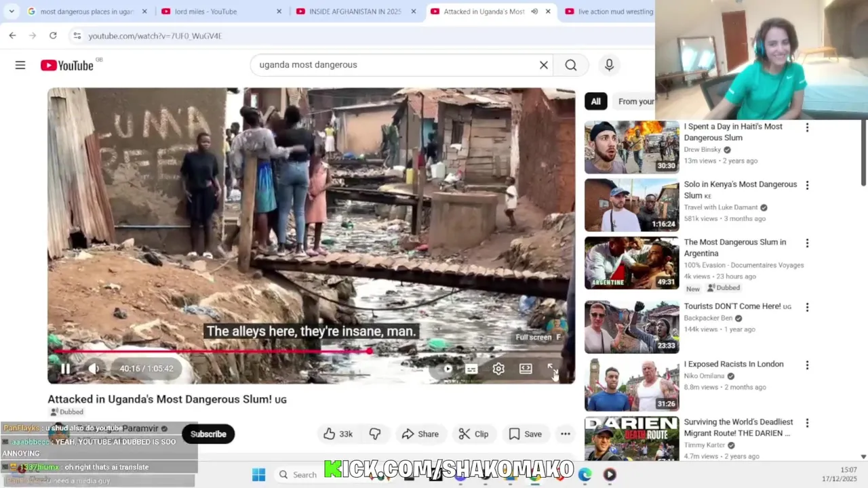The height and width of the screenshot is (488, 868).
Task: Close the 'lord miles - YouTube' tab
Action: coord(279,12)
